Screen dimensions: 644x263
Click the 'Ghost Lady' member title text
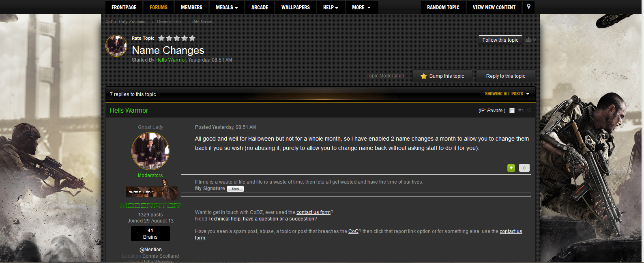(150, 127)
